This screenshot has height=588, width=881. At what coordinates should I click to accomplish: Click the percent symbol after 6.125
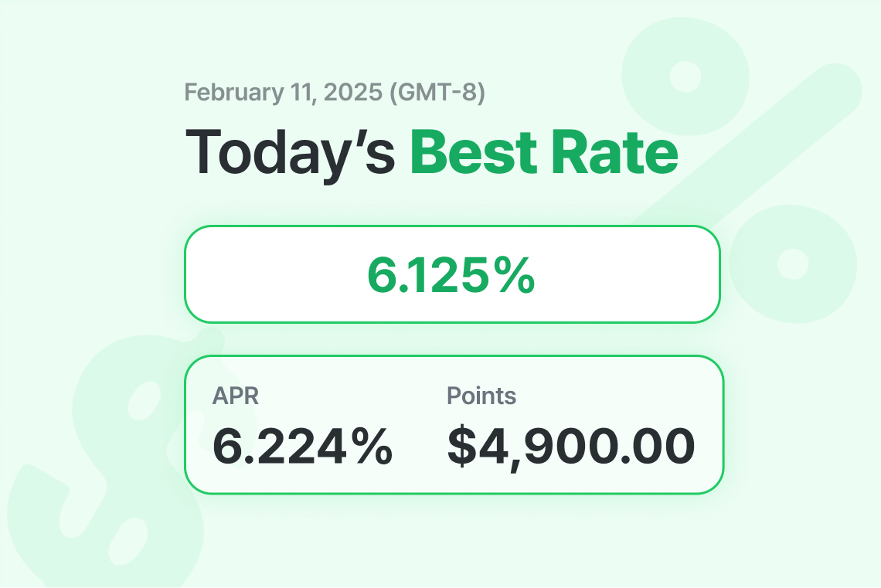(513, 275)
